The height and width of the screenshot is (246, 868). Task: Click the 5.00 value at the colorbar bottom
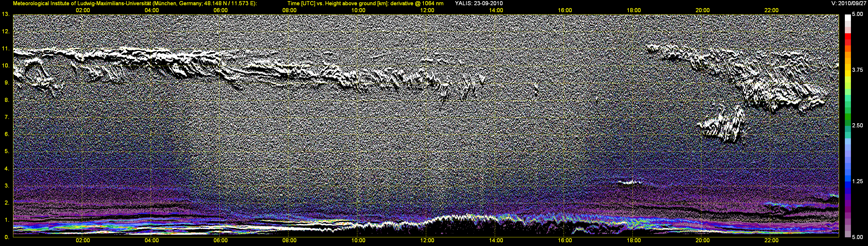[x=858, y=237]
